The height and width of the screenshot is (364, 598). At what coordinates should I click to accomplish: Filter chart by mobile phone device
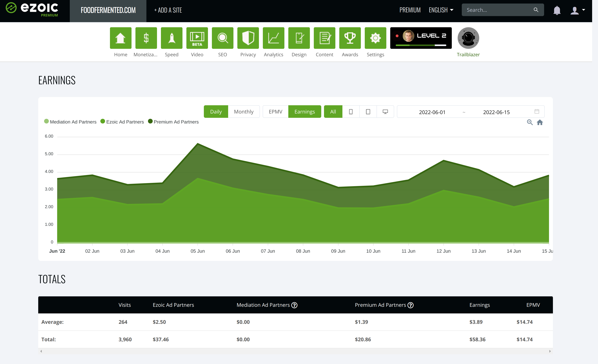point(351,112)
